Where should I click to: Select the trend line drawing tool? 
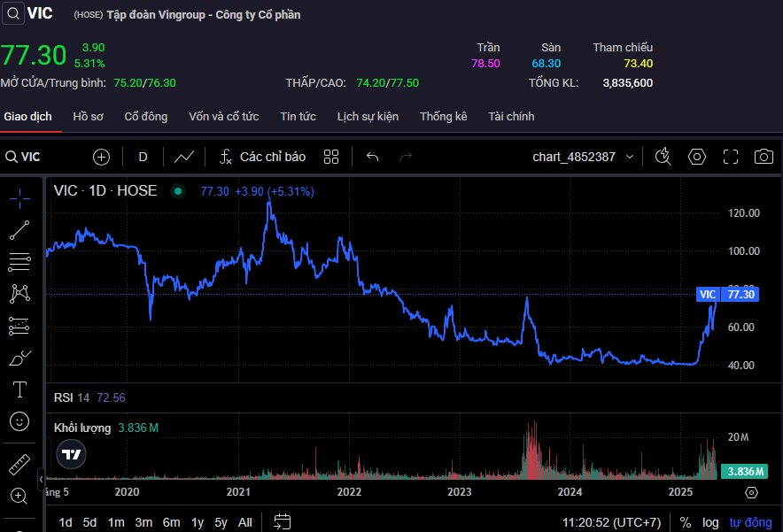pos(19,230)
